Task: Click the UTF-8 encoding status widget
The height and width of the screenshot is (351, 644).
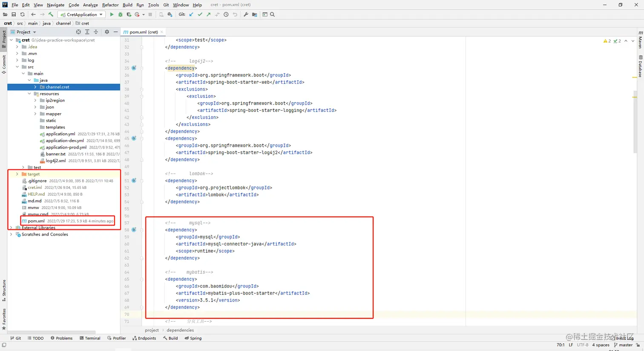Action: point(582,345)
